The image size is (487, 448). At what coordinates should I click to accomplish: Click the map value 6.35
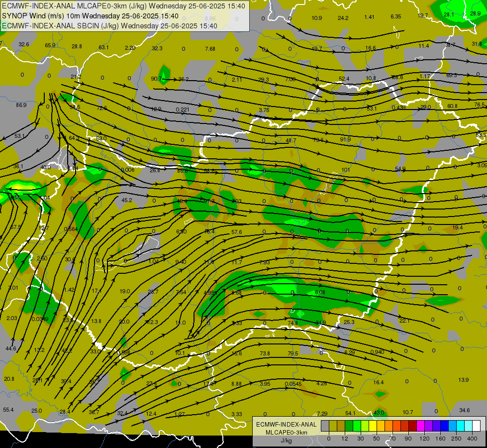point(396,16)
